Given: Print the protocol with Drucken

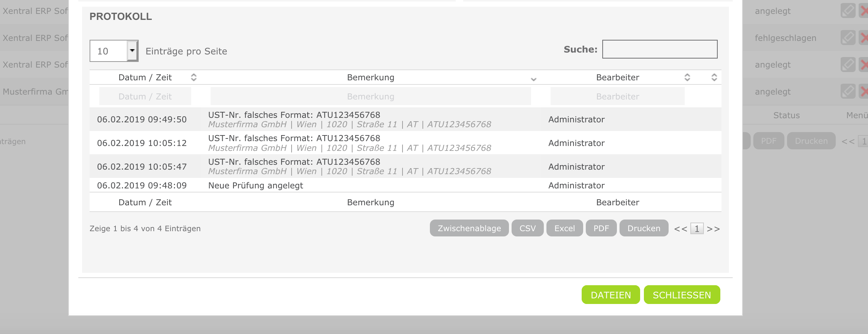Looking at the screenshot, I should point(644,228).
